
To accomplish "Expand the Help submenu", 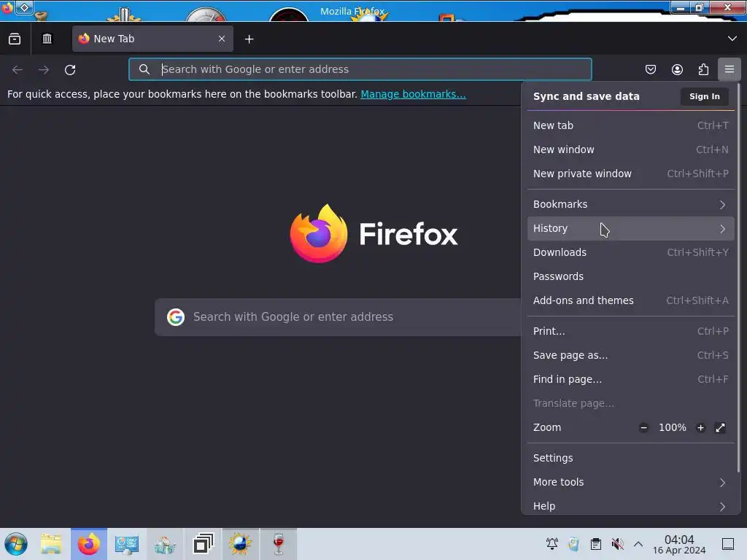I will (631, 506).
